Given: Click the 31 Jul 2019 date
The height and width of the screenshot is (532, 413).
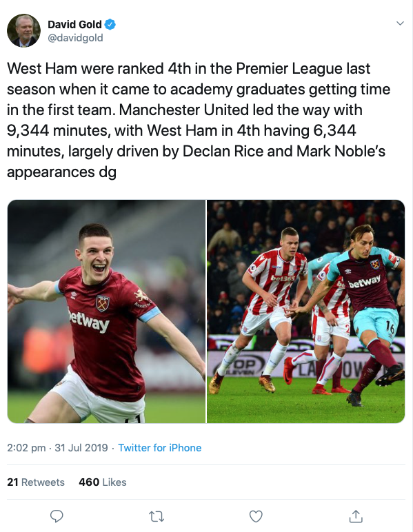Looking at the screenshot, I should tap(81, 447).
